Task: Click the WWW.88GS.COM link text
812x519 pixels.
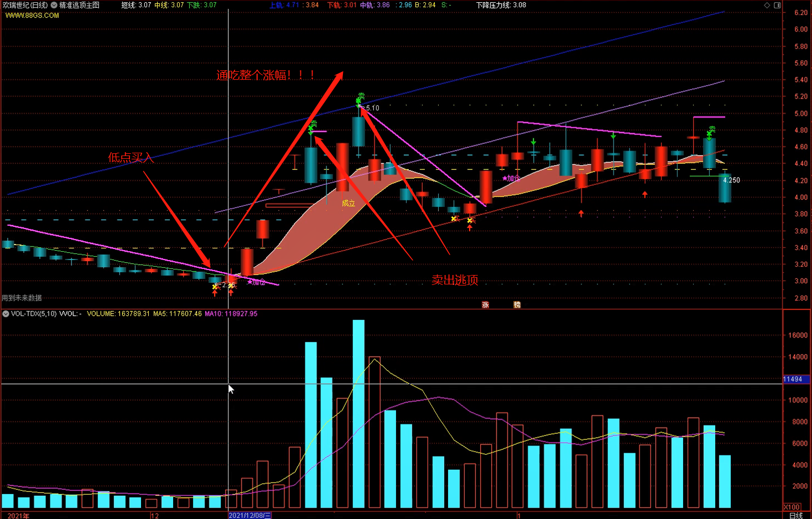Action: [x=32, y=15]
